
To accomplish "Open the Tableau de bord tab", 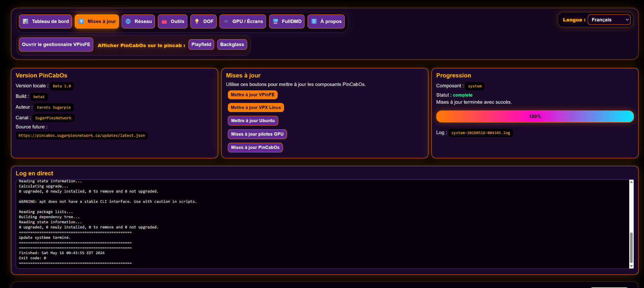I will click(46, 21).
